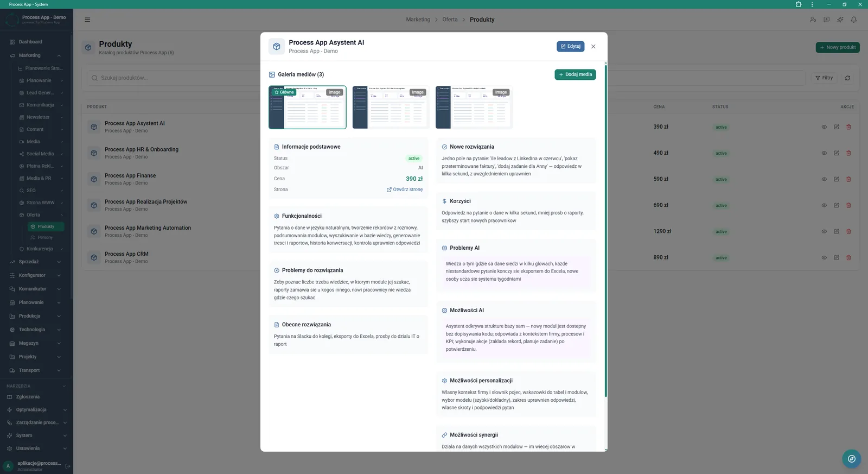The image size is (868, 474).
Task: Delete the Process App Finanse row
Action: 848,179
